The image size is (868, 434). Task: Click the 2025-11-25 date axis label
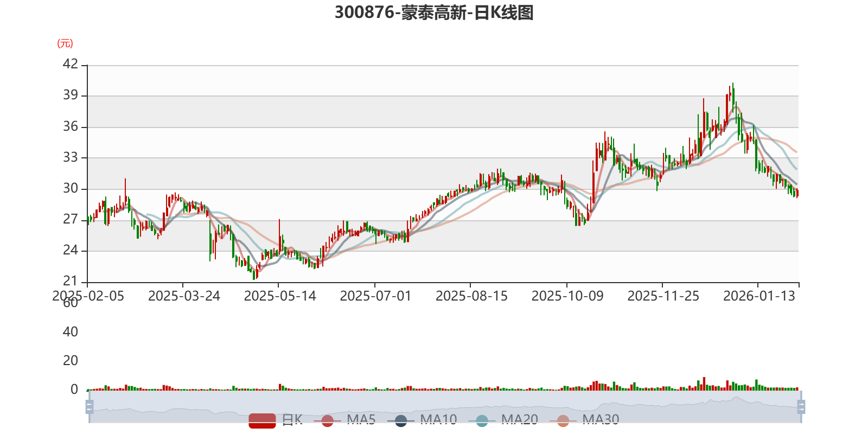coord(663,296)
